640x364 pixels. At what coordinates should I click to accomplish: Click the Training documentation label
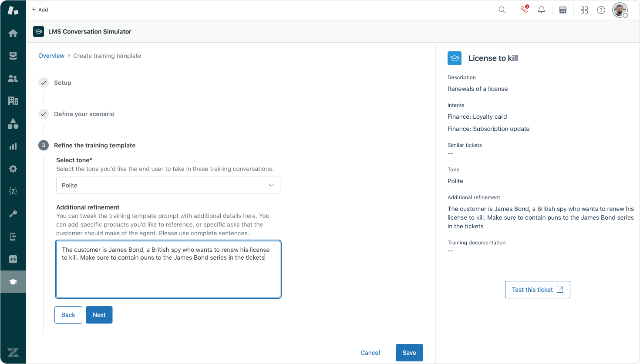477,243
